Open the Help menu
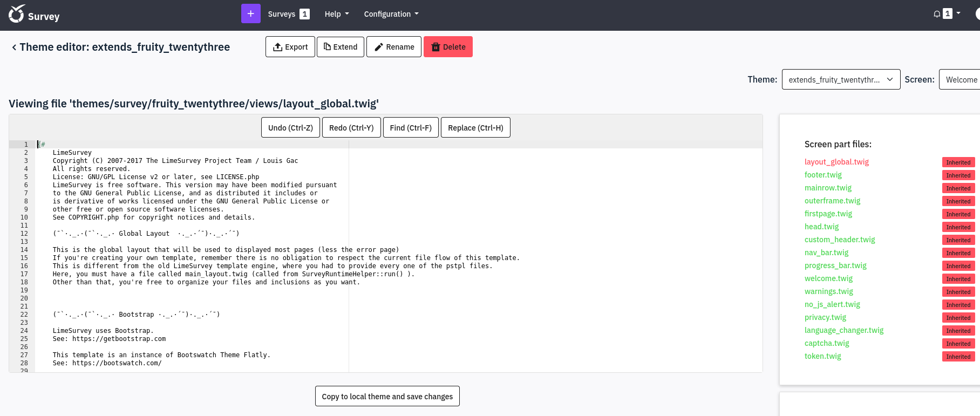 coord(336,14)
